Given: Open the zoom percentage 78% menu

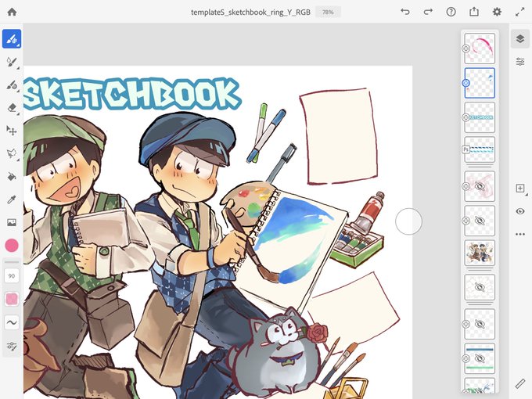Looking at the screenshot, I should point(328,13).
